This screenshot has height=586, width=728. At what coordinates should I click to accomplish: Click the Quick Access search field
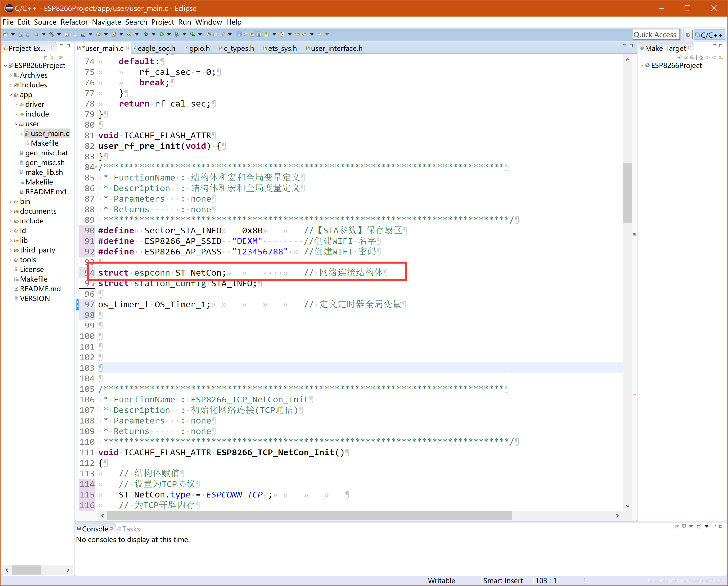(x=655, y=35)
